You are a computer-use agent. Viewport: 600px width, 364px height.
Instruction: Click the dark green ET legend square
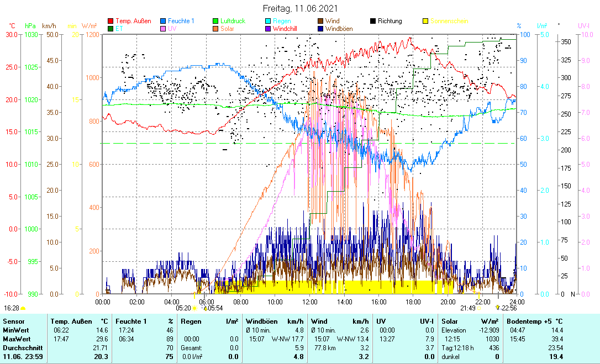pyautogui.click(x=110, y=29)
